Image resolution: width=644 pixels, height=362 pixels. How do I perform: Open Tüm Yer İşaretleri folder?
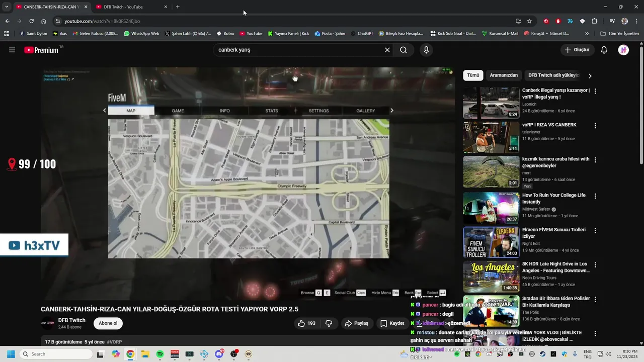(619, 34)
